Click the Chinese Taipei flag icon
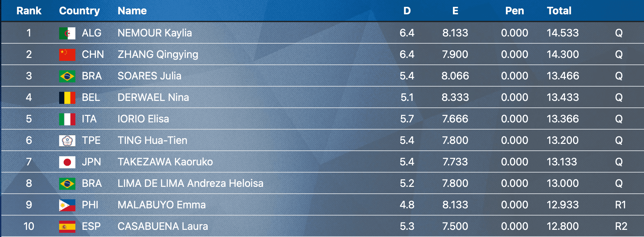 coord(67,141)
